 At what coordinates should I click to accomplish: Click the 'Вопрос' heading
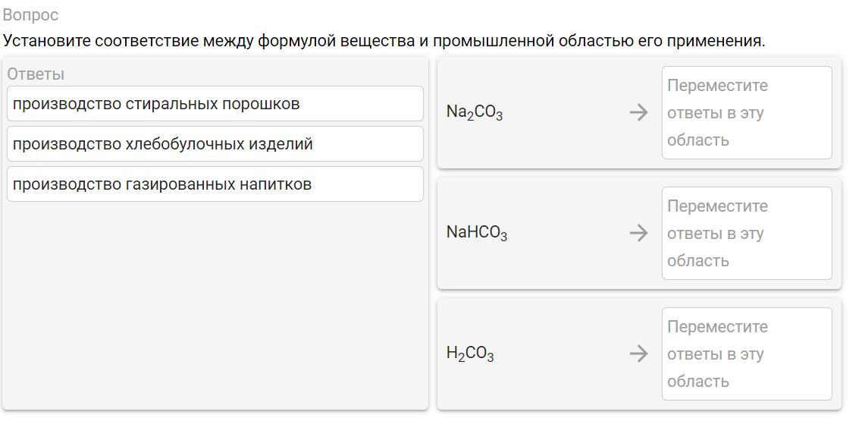(30, 15)
